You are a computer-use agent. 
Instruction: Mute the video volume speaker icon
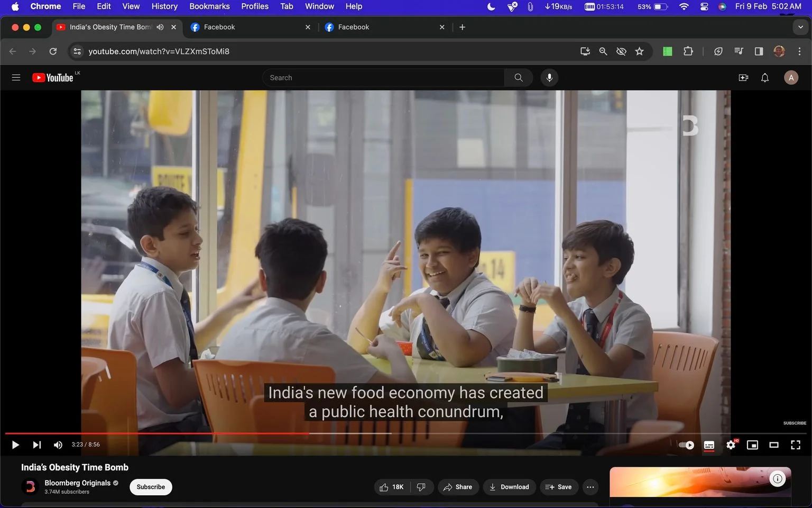pyautogui.click(x=58, y=445)
